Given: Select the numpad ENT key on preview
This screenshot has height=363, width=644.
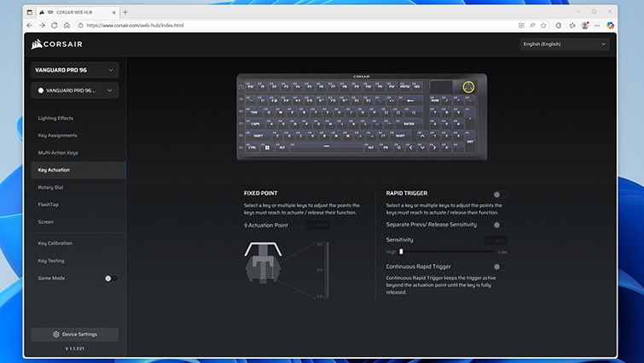Looking at the screenshot, I should [470, 142].
